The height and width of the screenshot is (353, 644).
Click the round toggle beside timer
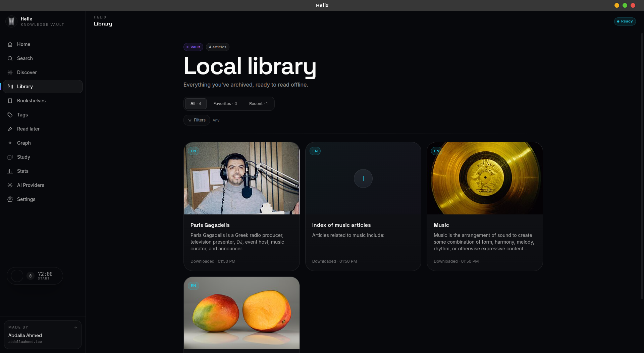(17, 276)
